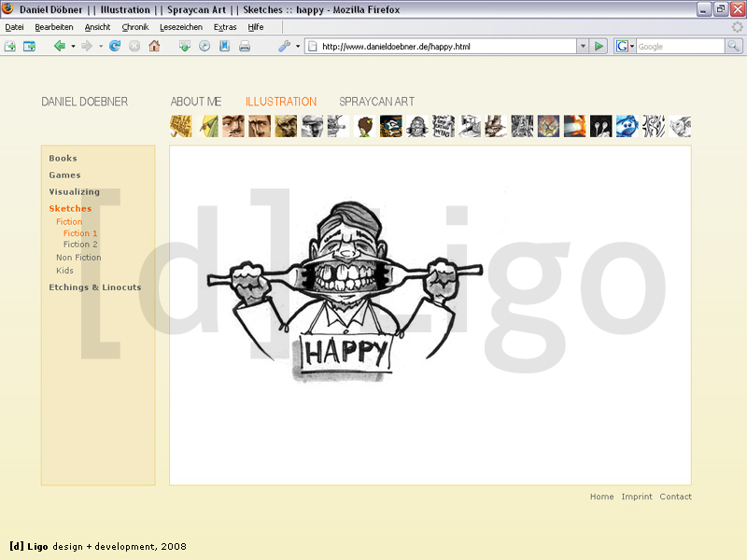This screenshot has height=560, width=747.
Task: Open the Lesezeichen menu
Action: [x=181, y=27]
